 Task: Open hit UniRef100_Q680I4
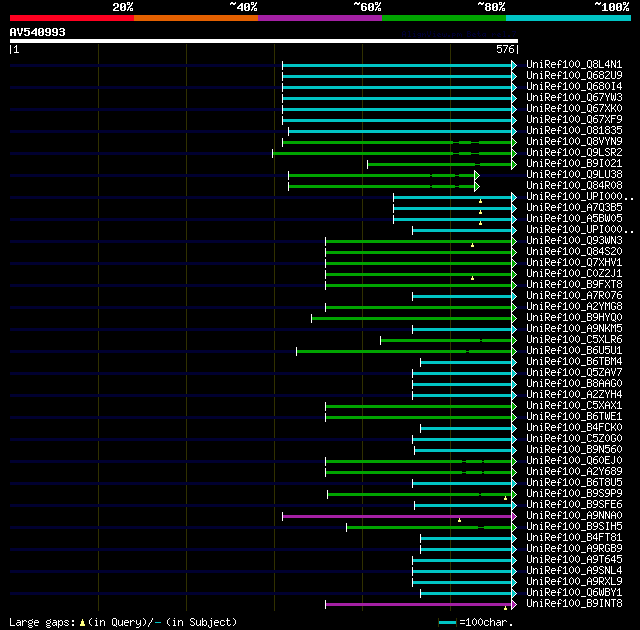point(574,87)
